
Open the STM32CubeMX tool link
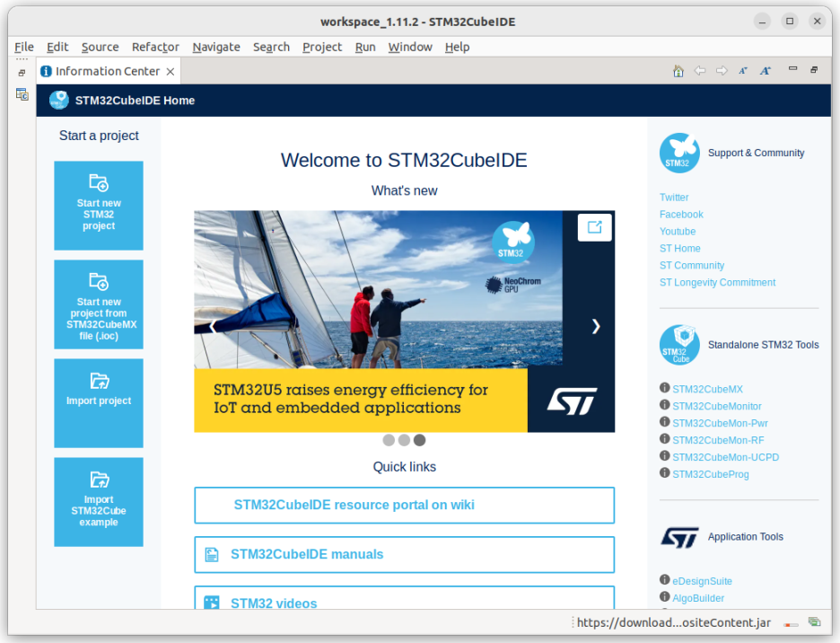coord(708,390)
